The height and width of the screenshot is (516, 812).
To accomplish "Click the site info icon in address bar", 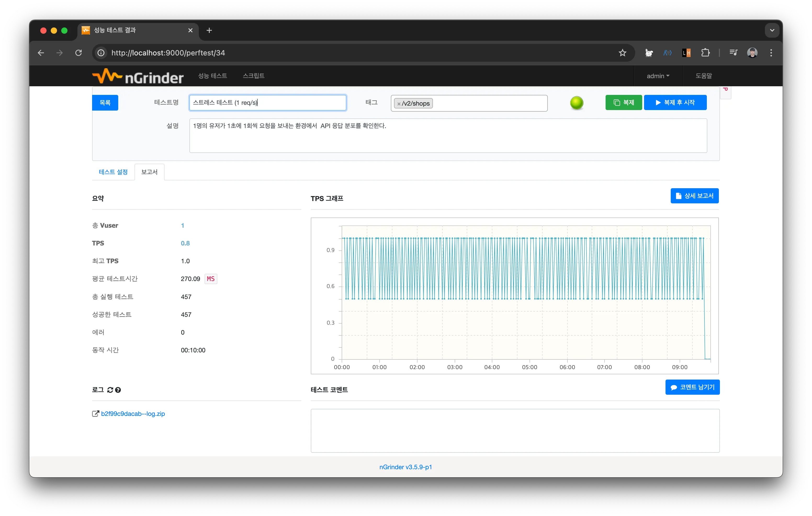I will pos(101,53).
